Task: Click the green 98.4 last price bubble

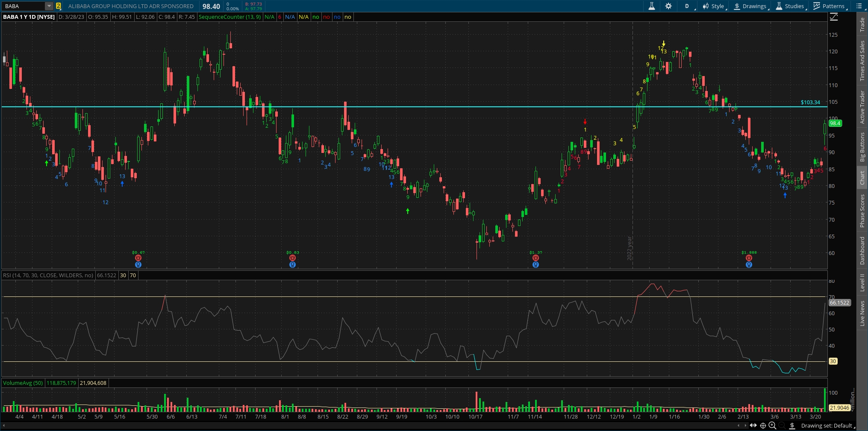Action: (835, 123)
